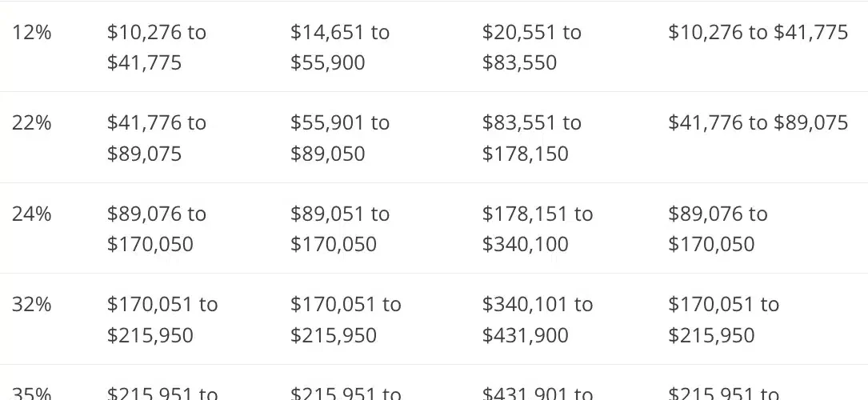Click the $431,901 cell in bottom row
Viewport: 868px width, 400px height.
click(538, 393)
